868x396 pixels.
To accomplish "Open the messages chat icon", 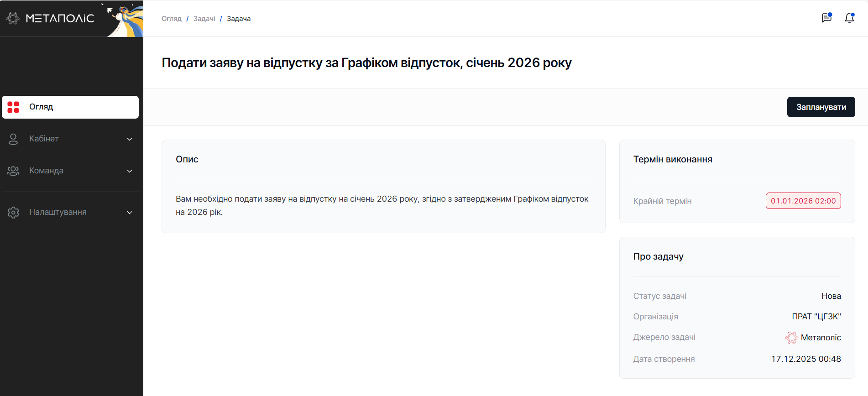I will [826, 18].
